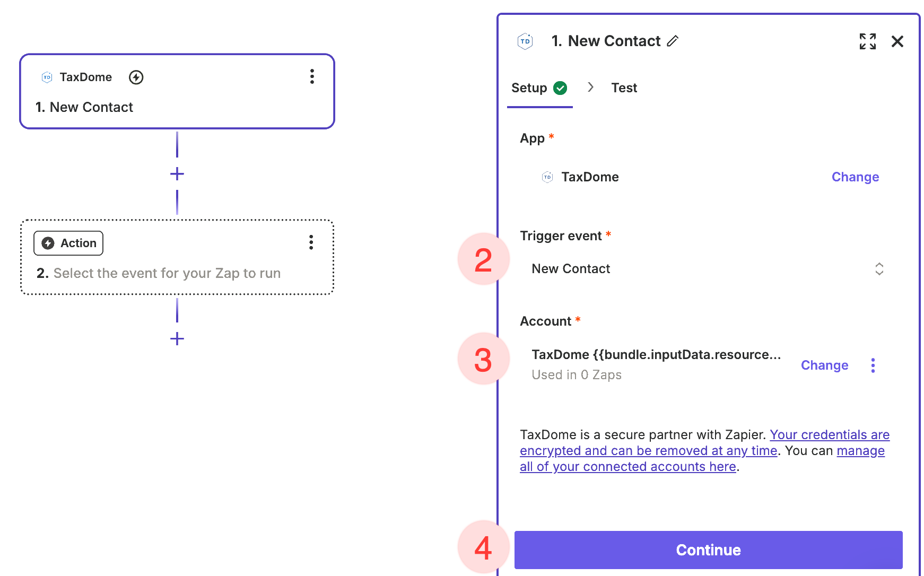Close the New Contact setup panel
The width and height of the screenshot is (924, 576).
(x=897, y=41)
